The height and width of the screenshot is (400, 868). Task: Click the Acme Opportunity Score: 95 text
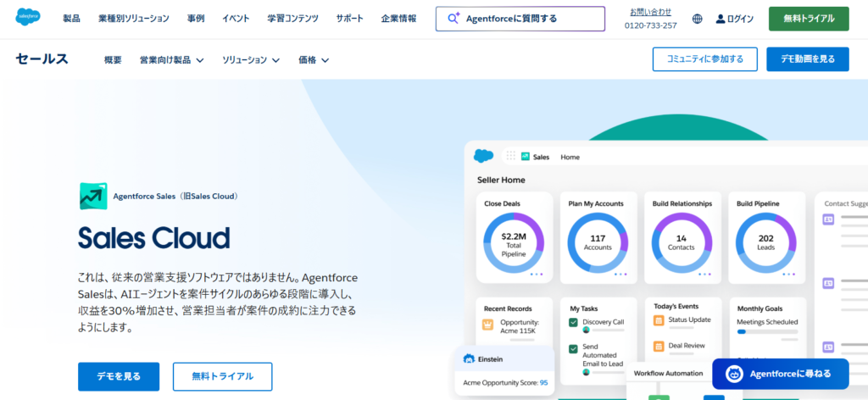click(x=505, y=383)
